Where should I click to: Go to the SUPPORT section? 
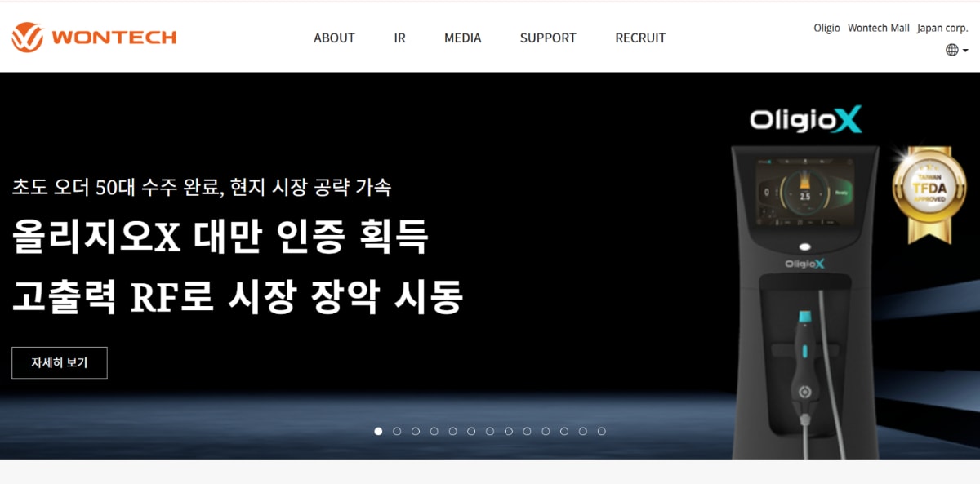(548, 38)
